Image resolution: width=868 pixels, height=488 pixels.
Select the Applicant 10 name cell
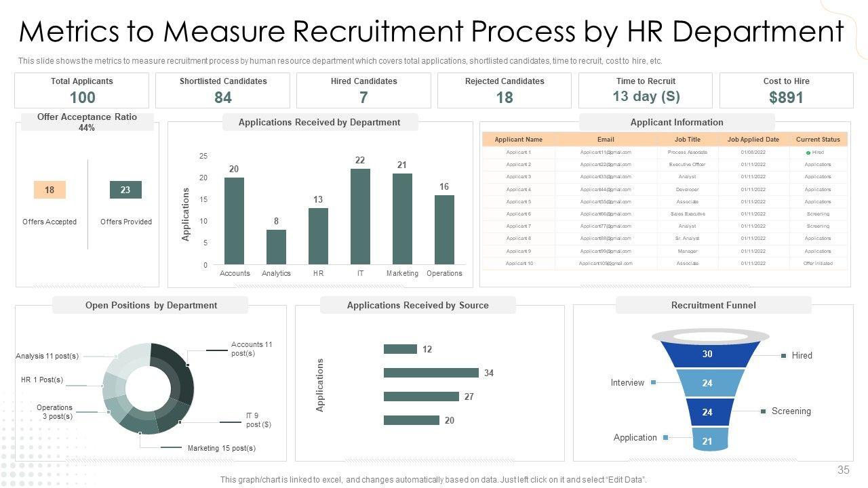click(x=519, y=263)
